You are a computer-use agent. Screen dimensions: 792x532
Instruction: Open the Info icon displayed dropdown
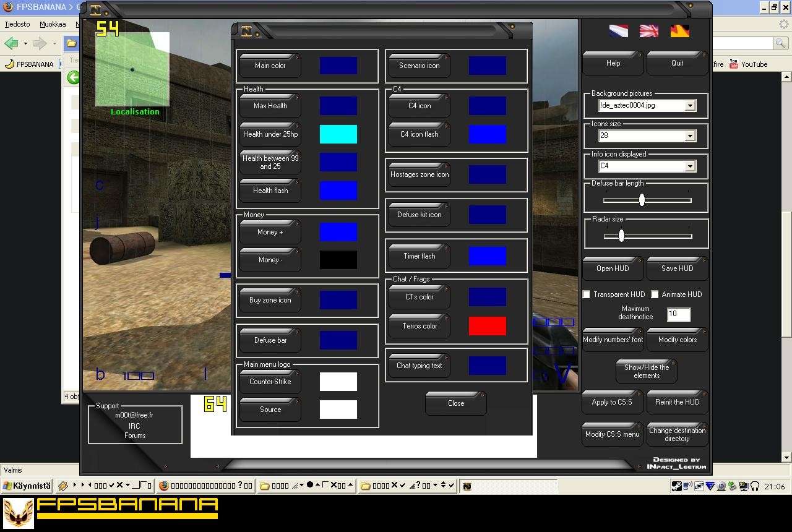[689, 166]
